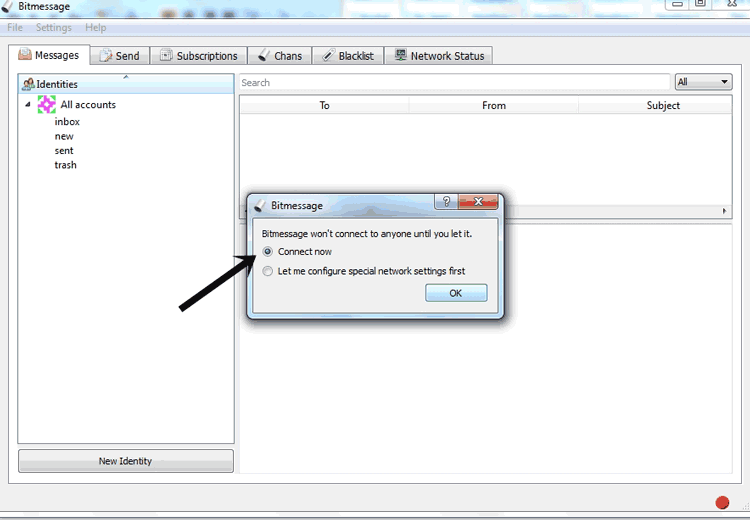Screen dimensions: 750x520
Task: Open the Help menu
Action: (95, 28)
